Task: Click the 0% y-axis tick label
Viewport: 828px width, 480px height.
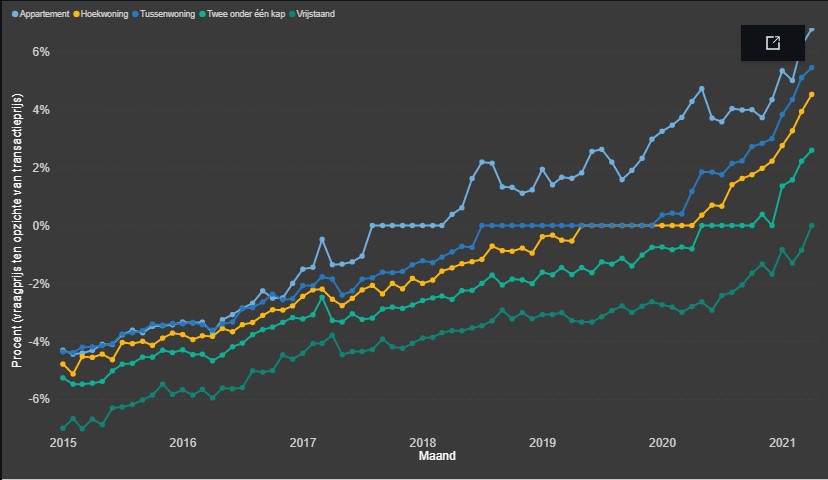Action: (41, 226)
